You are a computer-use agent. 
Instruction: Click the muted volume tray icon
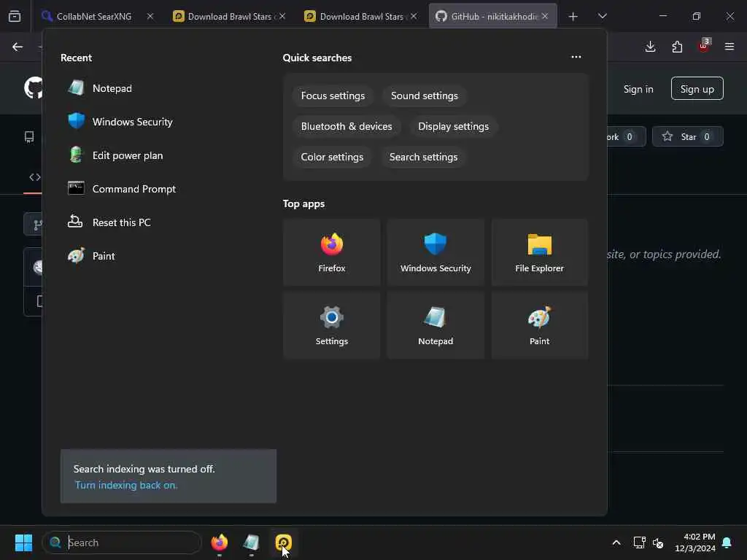[x=658, y=542]
